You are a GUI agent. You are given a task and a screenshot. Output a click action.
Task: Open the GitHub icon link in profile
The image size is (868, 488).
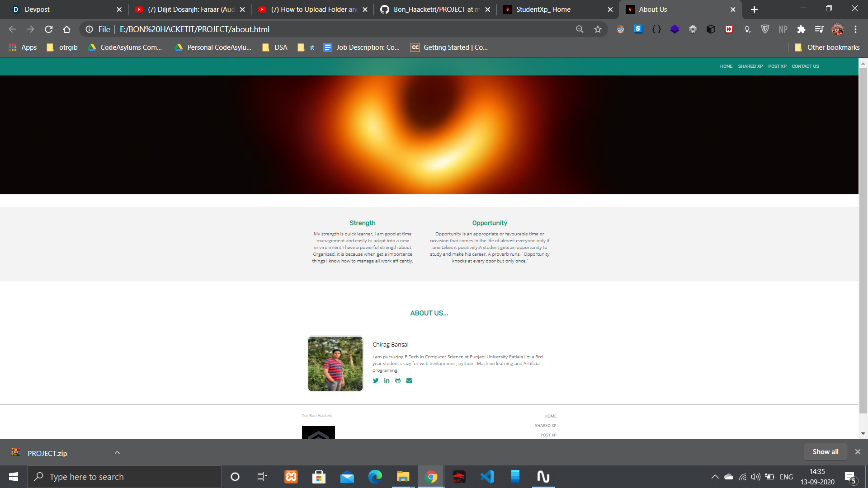398,380
